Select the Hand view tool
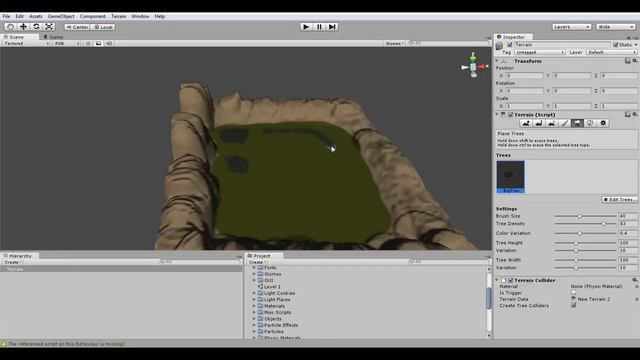 click(x=11, y=27)
